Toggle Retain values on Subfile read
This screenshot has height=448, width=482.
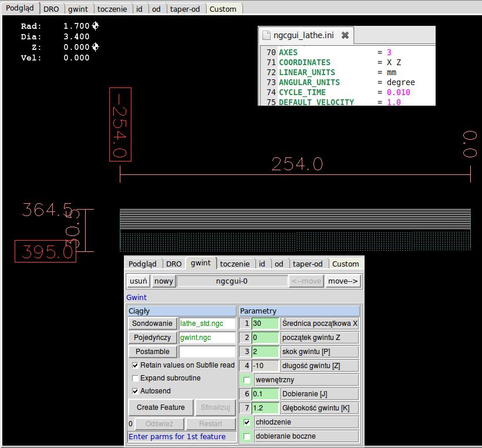pyautogui.click(x=135, y=365)
